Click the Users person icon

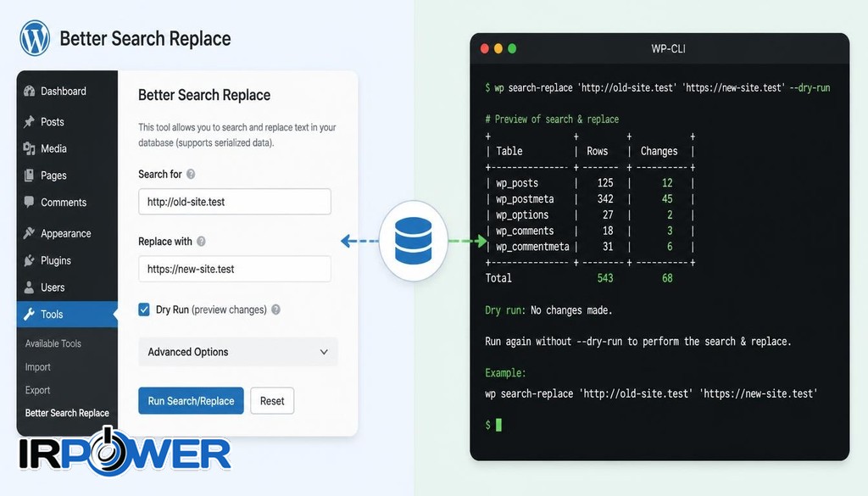pos(30,287)
